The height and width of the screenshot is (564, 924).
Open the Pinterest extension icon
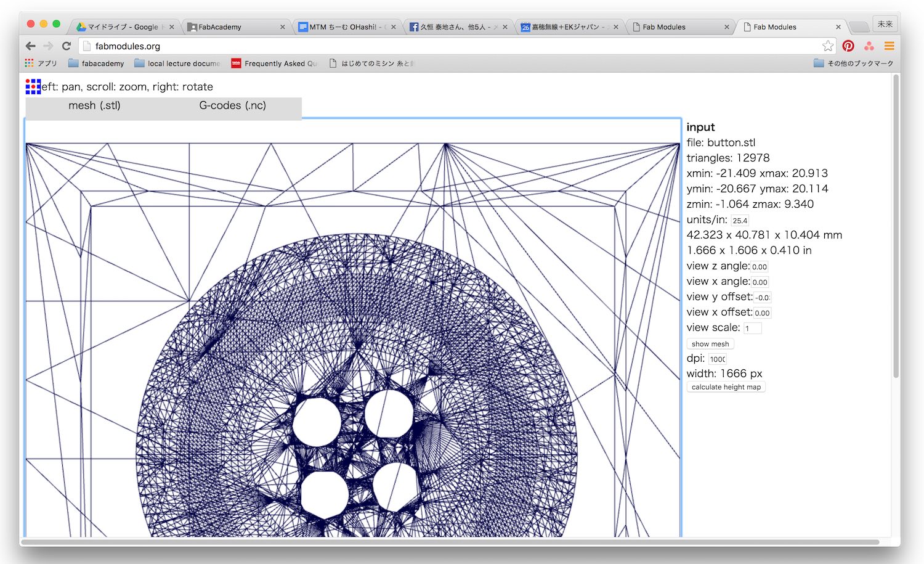pyautogui.click(x=848, y=46)
